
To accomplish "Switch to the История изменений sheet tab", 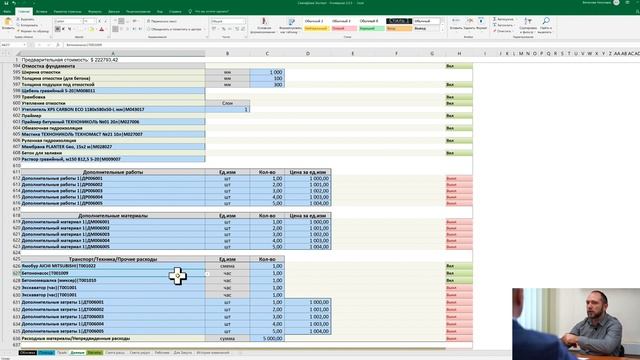I will tap(213, 353).
